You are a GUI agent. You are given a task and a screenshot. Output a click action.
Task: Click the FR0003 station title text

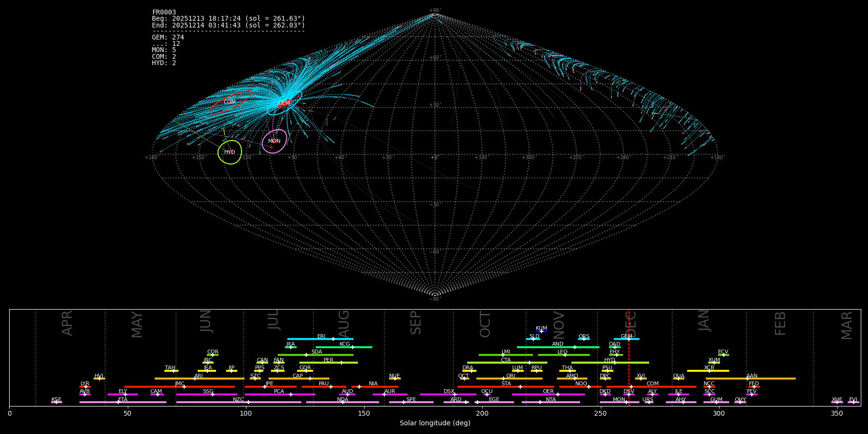tap(164, 12)
